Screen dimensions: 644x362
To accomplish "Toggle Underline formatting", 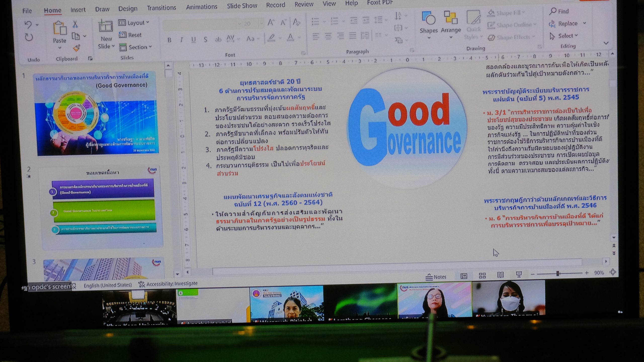I will pos(193,40).
